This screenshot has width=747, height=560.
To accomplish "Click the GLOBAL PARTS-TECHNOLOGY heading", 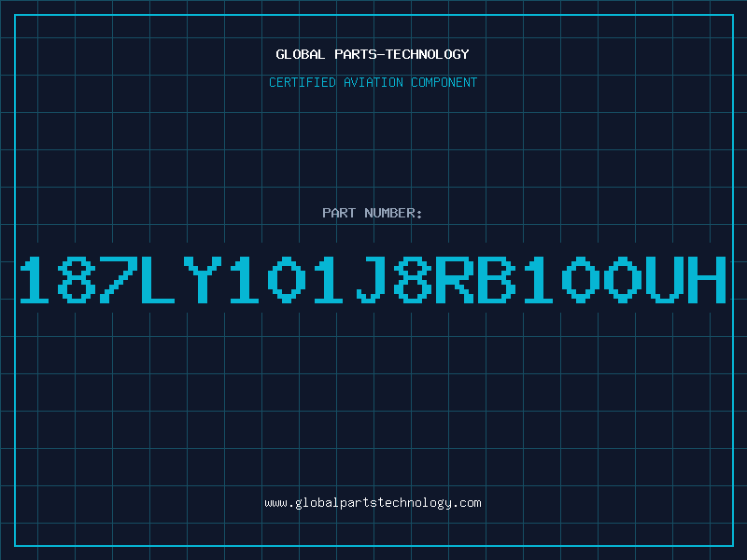I will 373,54.
